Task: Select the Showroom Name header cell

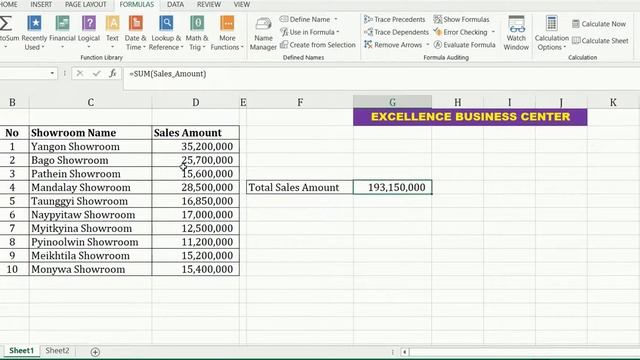Action: [91, 133]
